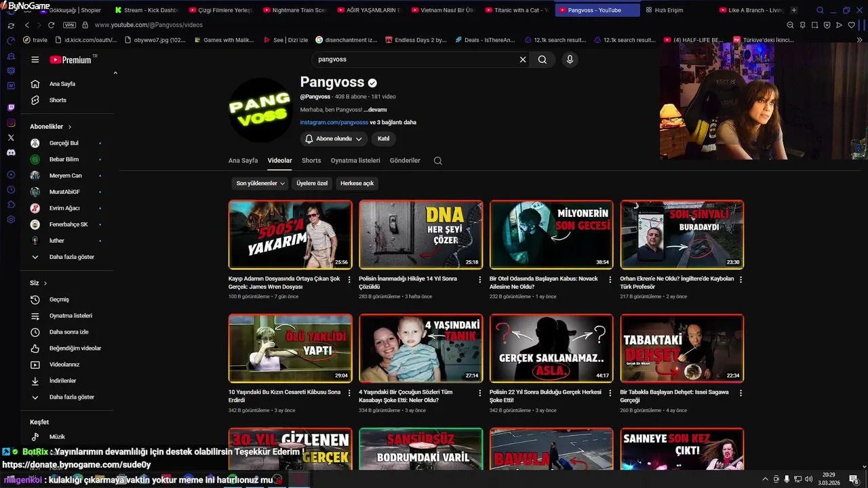Click the magnifier search button next to the search box
The width and height of the screenshot is (868, 488).
click(542, 60)
